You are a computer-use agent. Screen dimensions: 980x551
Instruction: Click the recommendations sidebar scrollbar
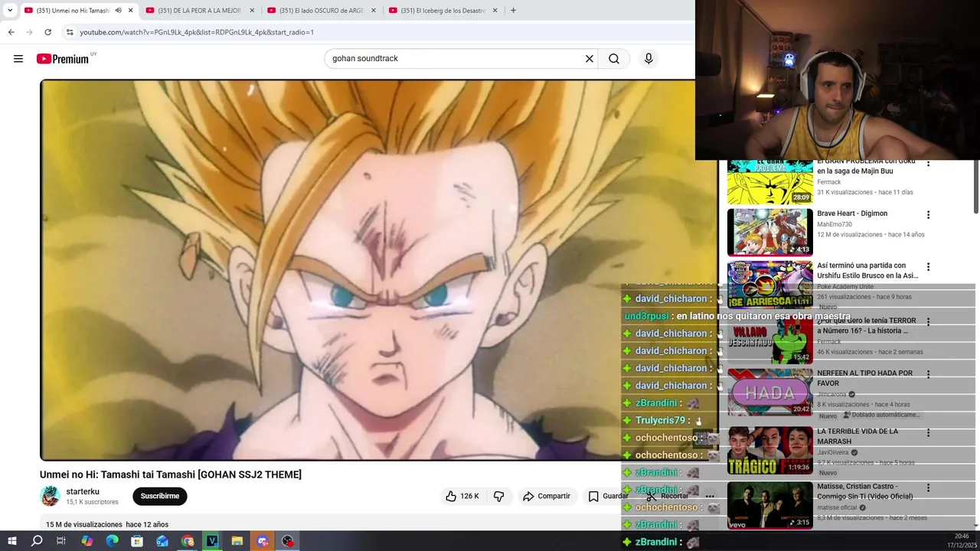pyautogui.click(x=976, y=187)
